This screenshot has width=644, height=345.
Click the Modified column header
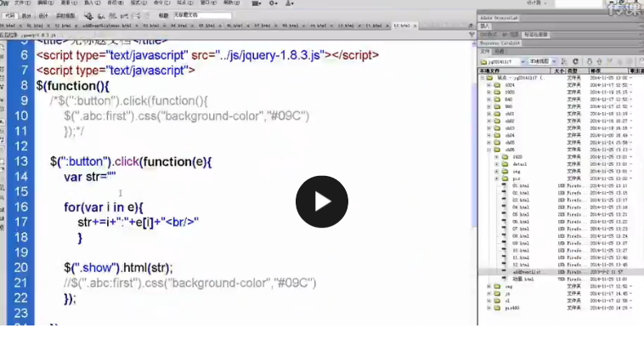608,71
